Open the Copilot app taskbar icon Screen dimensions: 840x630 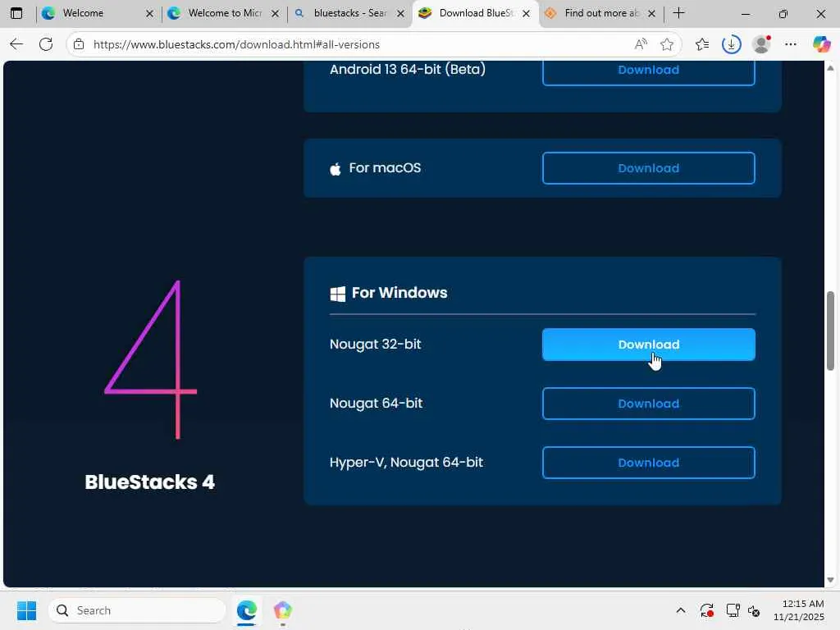[282, 610]
